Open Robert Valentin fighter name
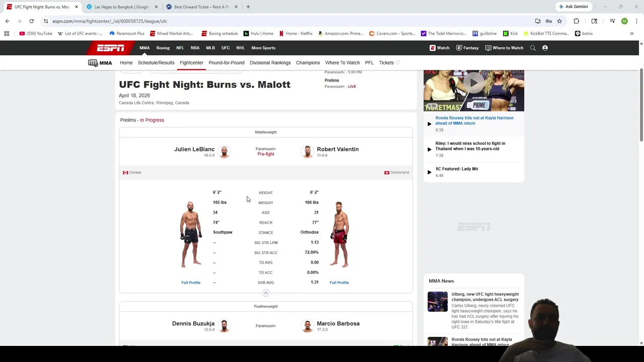Screen dimensions: 644x362 (338, 149)
